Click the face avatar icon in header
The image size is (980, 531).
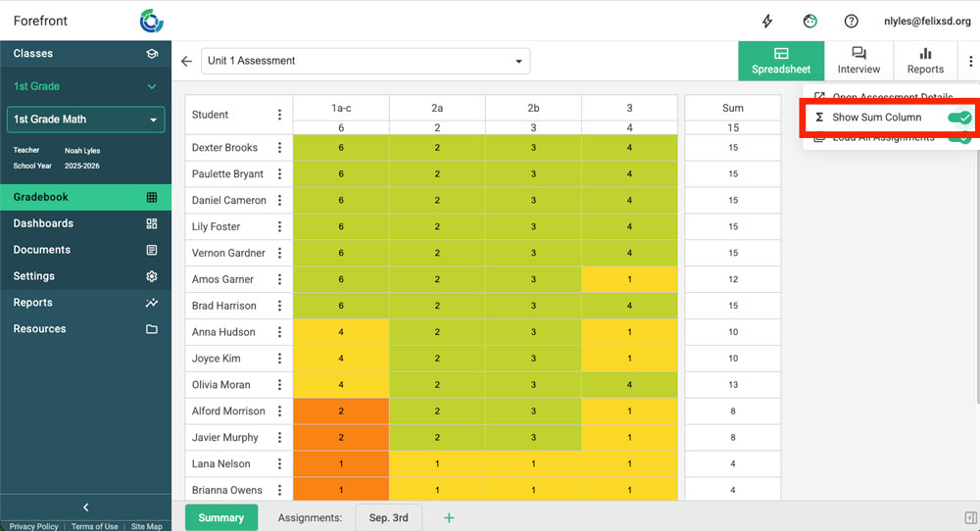point(809,21)
